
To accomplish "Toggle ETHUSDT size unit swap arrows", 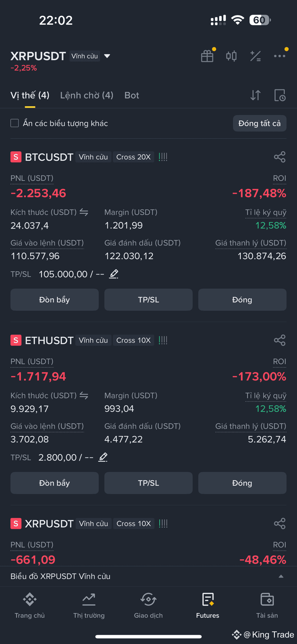I will pyautogui.click(x=84, y=396).
